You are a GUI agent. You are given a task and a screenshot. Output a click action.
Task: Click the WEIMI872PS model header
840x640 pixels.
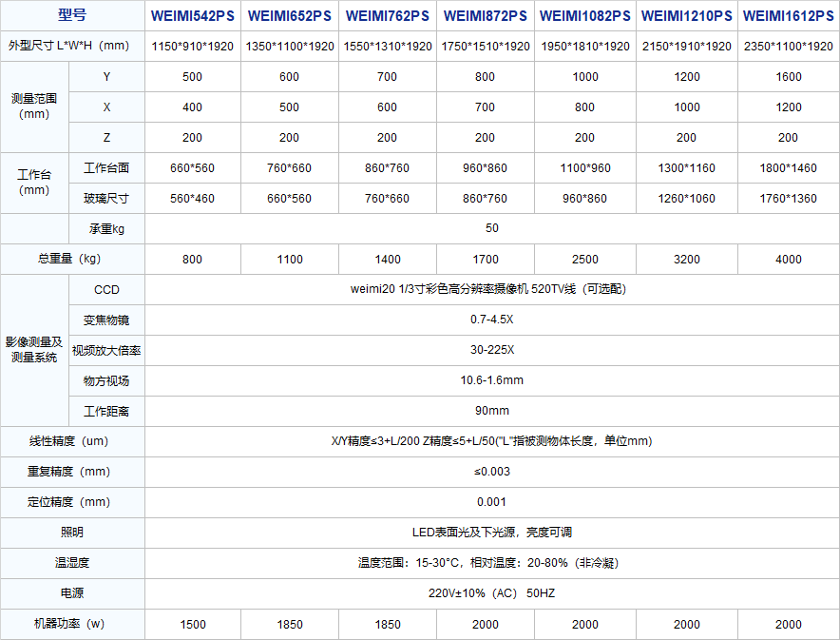(x=485, y=16)
